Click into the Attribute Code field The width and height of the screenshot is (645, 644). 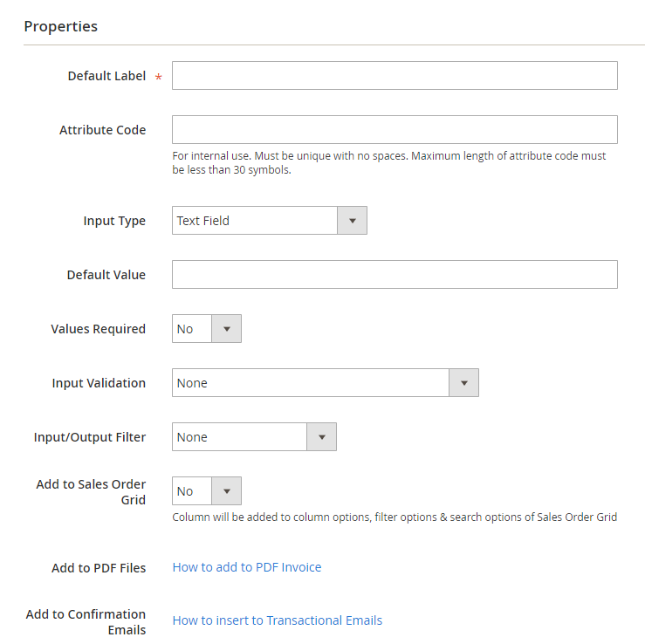coord(395,130)
